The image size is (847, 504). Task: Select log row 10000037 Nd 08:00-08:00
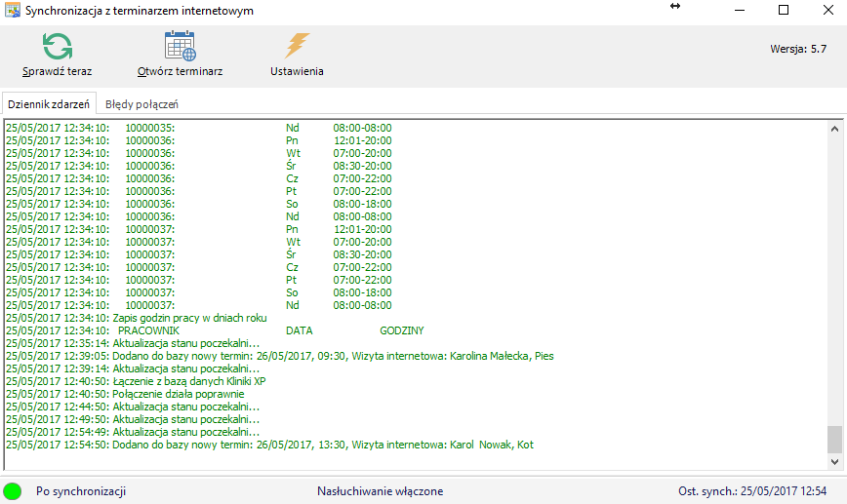click(x=199, y=305)
